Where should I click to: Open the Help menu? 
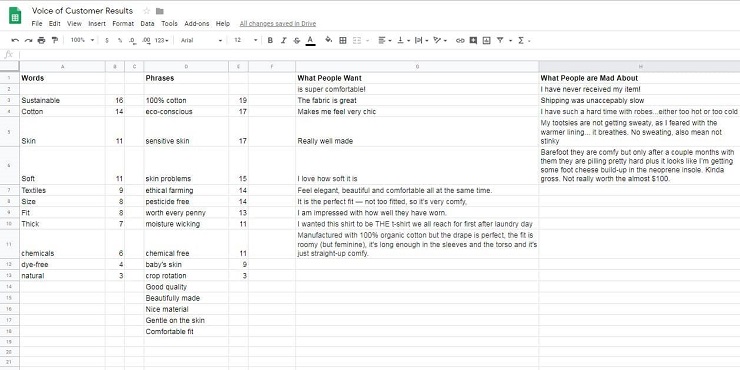pyautogui.click(x=223, y=24)
